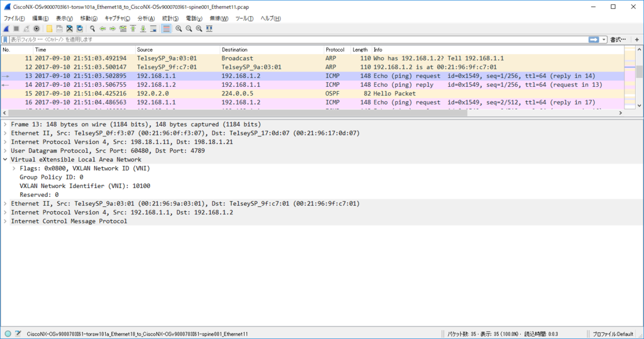
Task: Expand Internet Control Message Protocol row
Action: 5,221
